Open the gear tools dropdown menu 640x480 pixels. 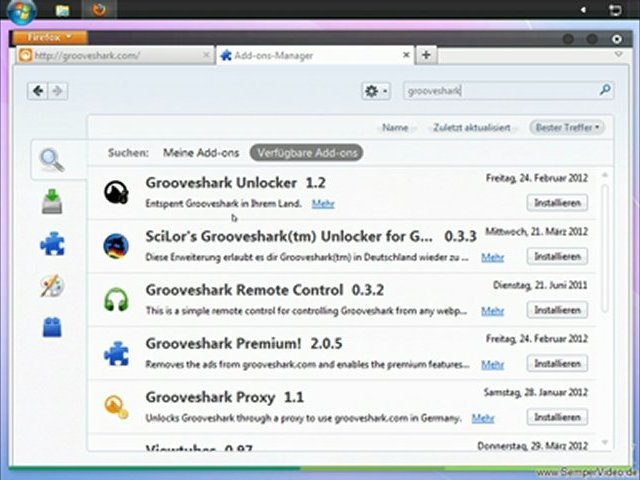pos(376,91)
